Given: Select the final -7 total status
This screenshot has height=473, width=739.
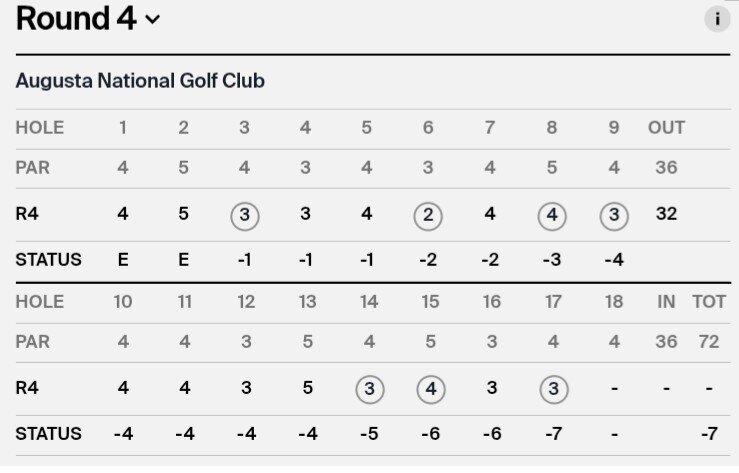Looking at the screenshot, I should point(709,433).
